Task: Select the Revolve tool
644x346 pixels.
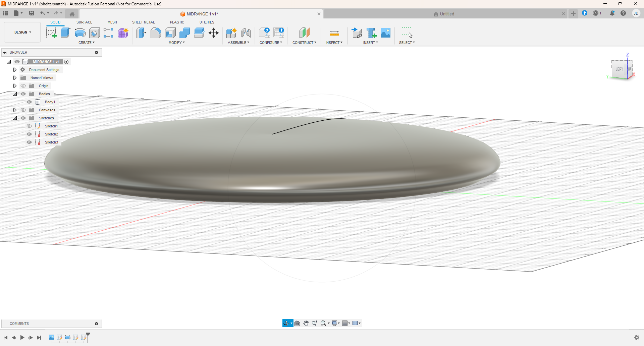Action: point(80,33)
